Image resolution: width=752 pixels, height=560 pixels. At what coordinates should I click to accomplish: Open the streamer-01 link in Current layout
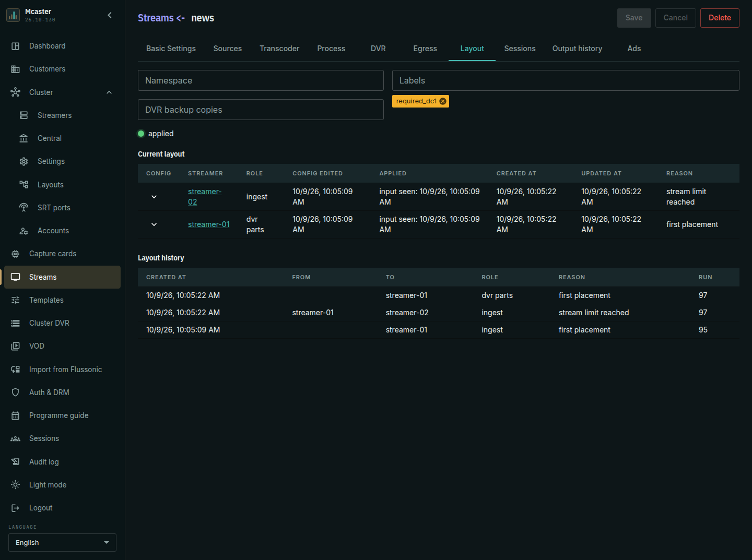(209, 224)
